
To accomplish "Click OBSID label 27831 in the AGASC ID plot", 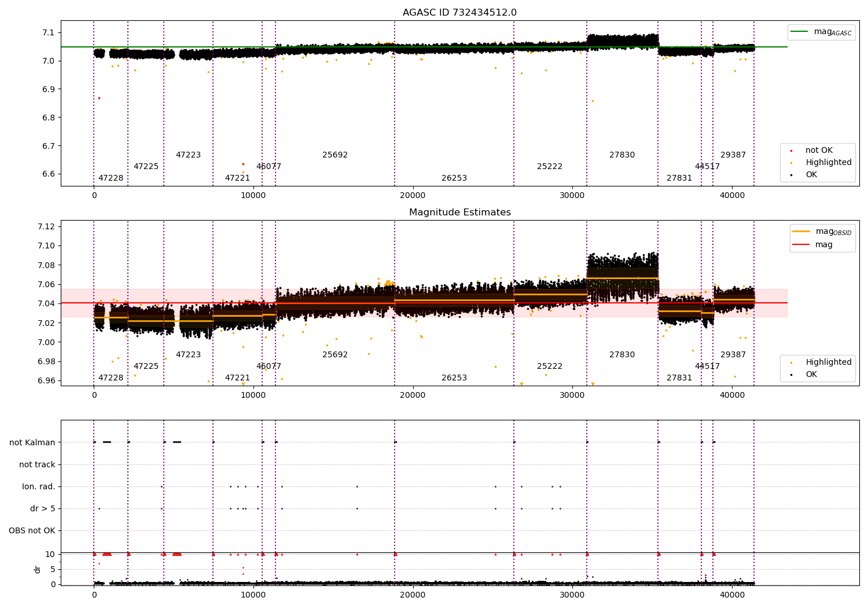I will 679,178.
